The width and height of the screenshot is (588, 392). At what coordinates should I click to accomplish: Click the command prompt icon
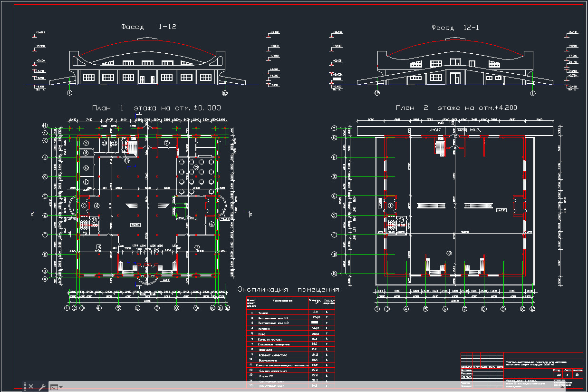point(54,387)
